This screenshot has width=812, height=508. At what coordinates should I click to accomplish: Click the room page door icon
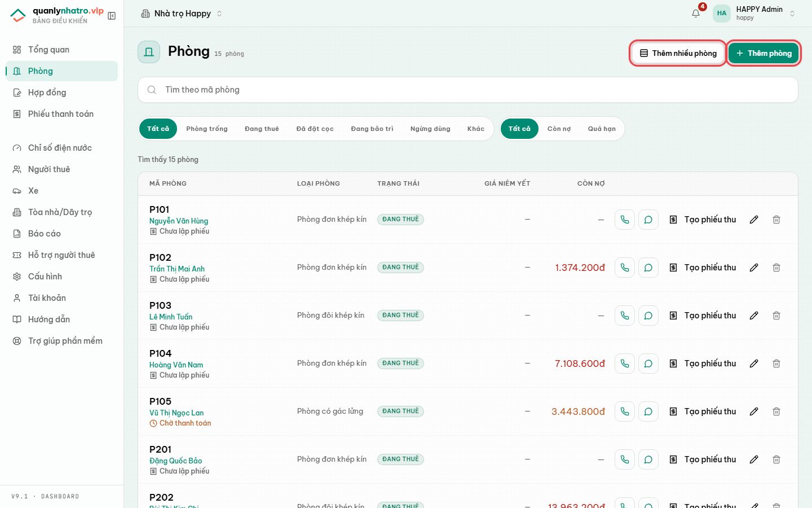pyautogui.click(x=149, y=52)
